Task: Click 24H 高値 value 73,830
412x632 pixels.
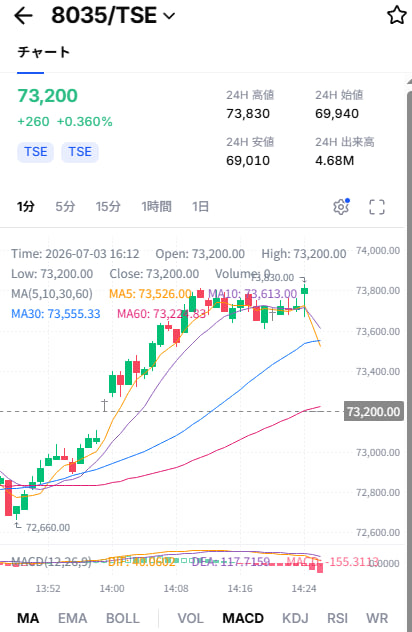Action: [248, 114]
